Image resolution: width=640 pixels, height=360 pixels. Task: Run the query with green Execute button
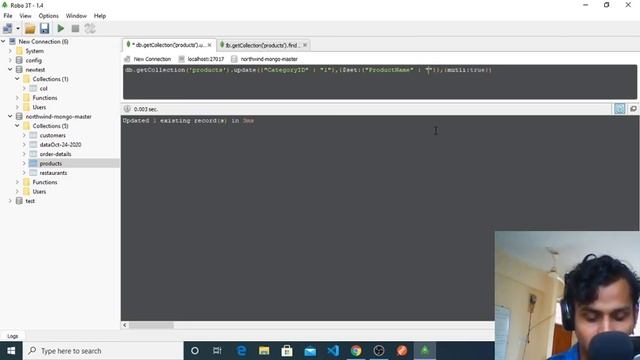click(61, 28)
